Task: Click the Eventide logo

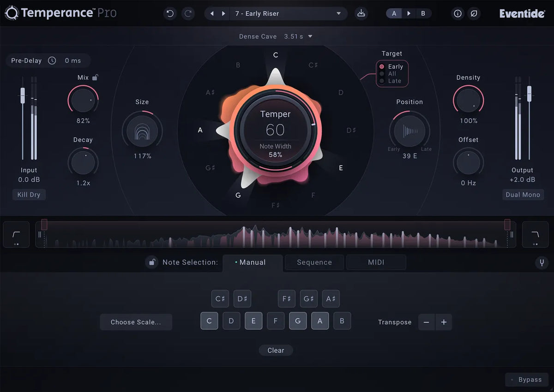Action: [522, 13]
